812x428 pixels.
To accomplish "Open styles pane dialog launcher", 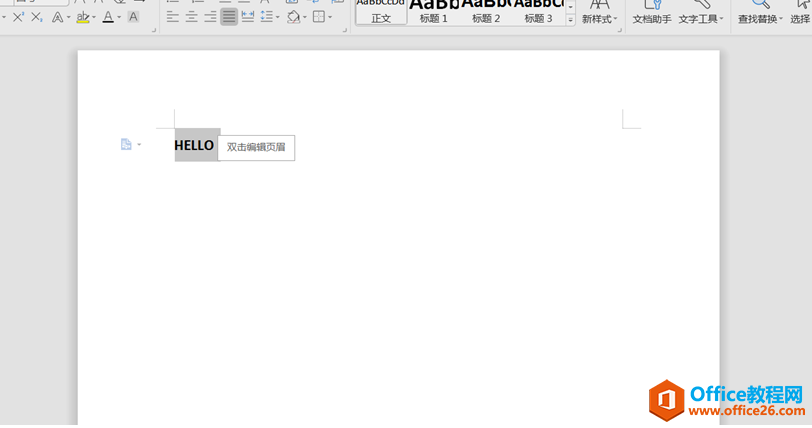I will [619, 31].
